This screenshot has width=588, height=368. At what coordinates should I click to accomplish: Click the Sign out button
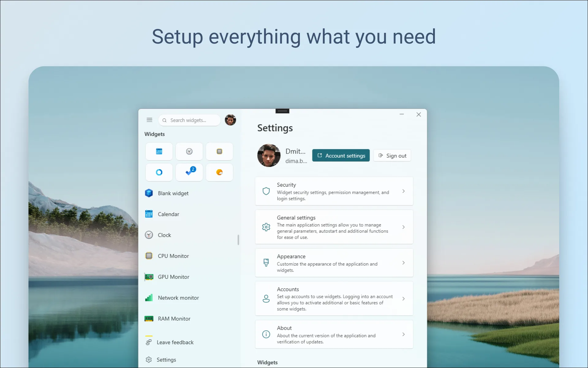point(392,155)
